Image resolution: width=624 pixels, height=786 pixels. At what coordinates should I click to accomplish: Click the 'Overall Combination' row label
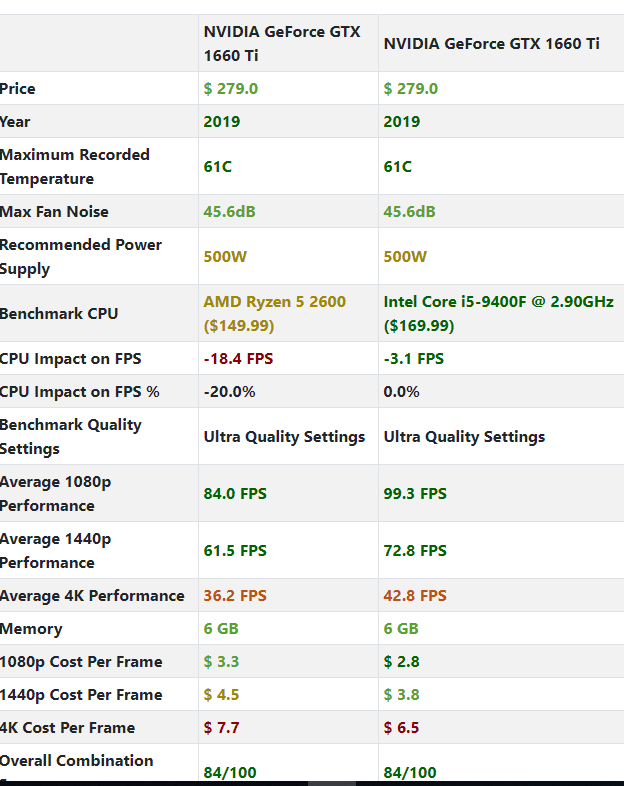click(77, 761)
